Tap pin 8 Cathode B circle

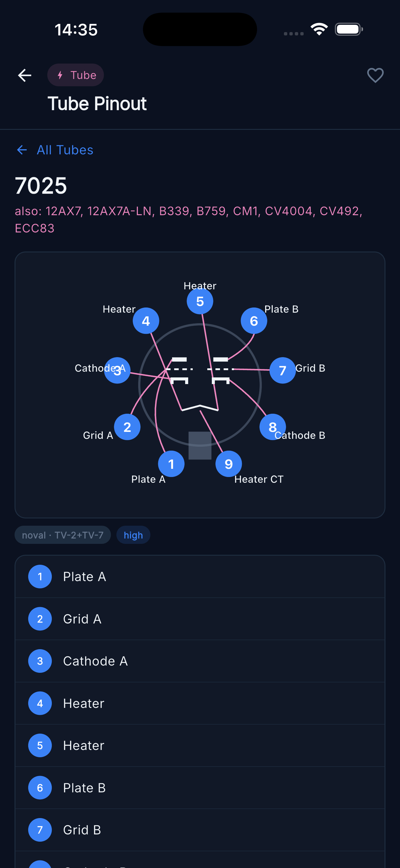click(x=272, y=427)
